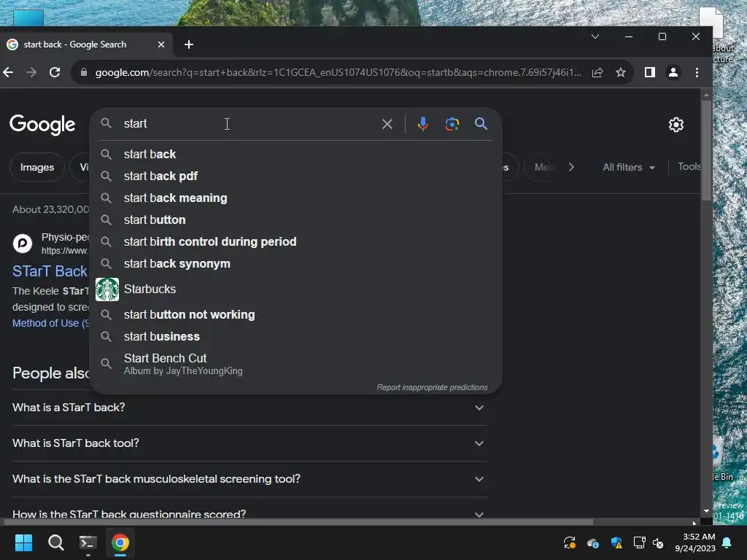Switch to Images results filter
Screen dimensions: 747x560
[x=37, y=167]
